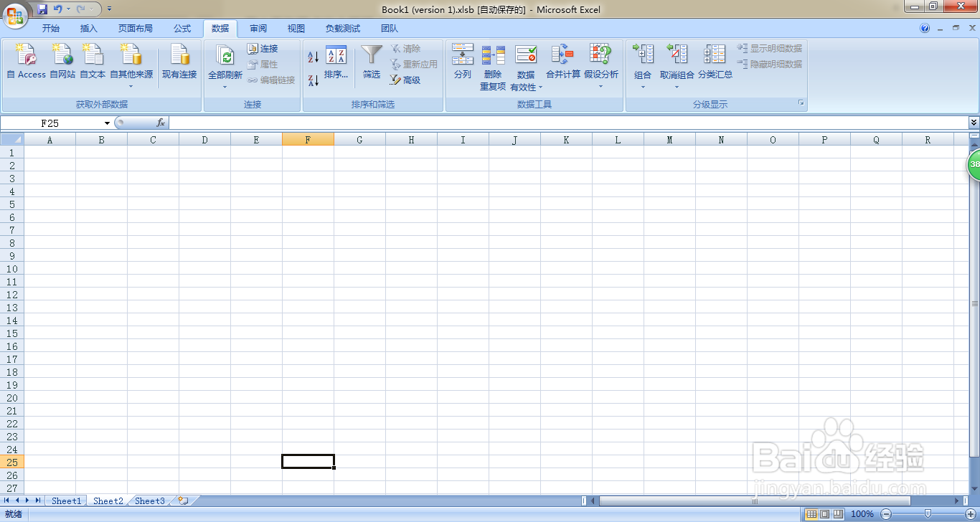Switch to Page Break Preview in status bar

(x=837, y=514)
